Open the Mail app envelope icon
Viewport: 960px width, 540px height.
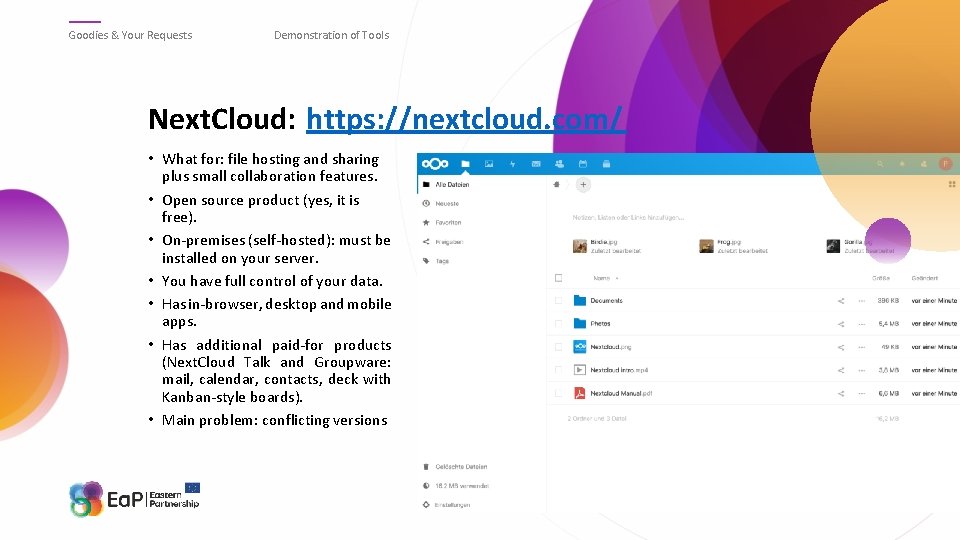tap(536, 164)
